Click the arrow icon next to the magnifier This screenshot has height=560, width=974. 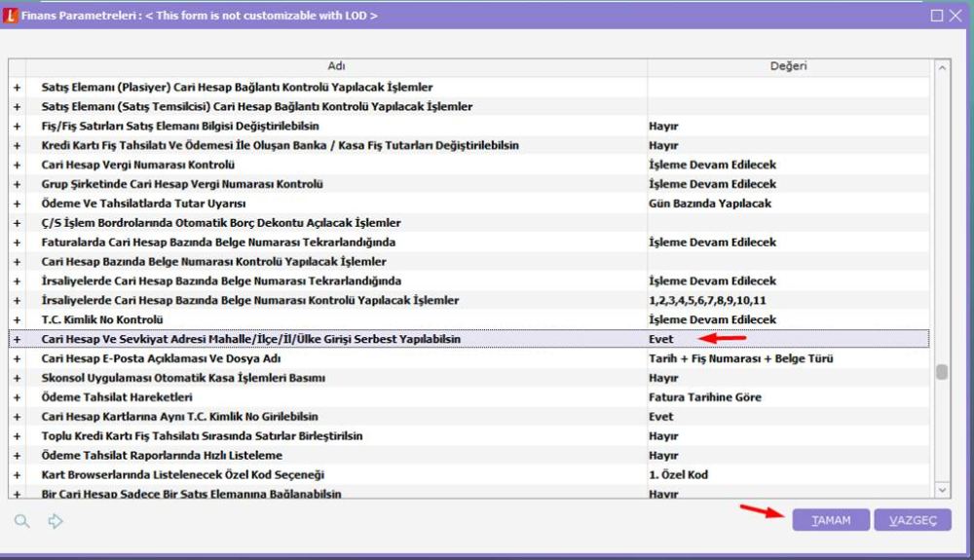[x=56, y=521]
